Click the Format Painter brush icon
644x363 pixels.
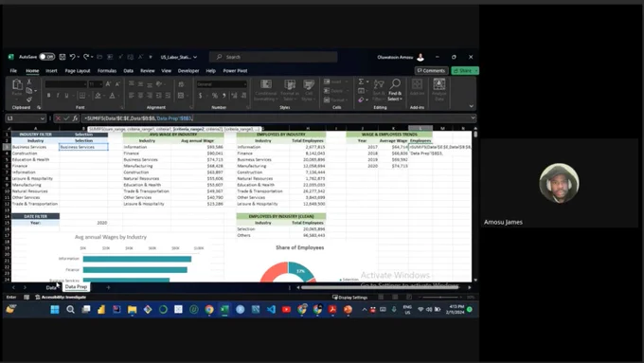pos(29,100)
